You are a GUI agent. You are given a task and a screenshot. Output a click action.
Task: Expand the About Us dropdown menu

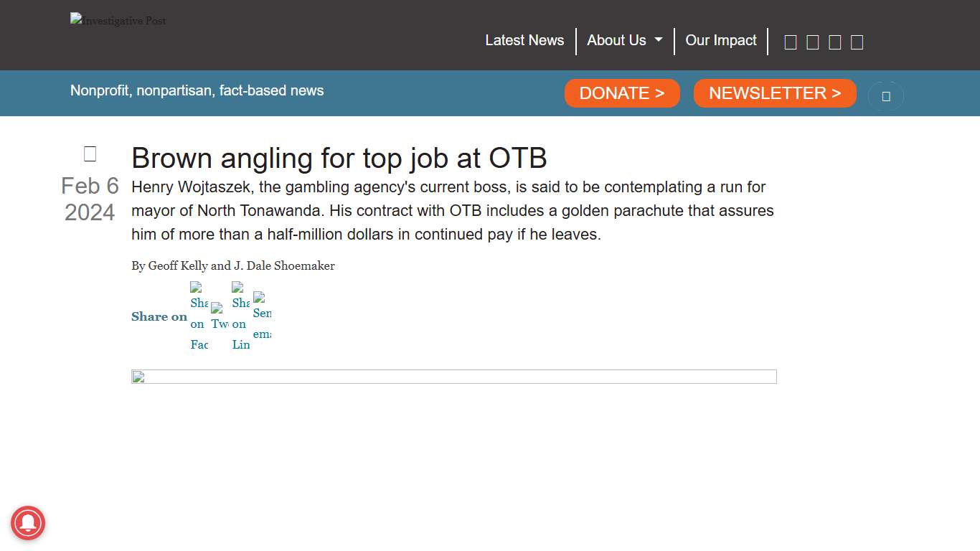(624, 41)
